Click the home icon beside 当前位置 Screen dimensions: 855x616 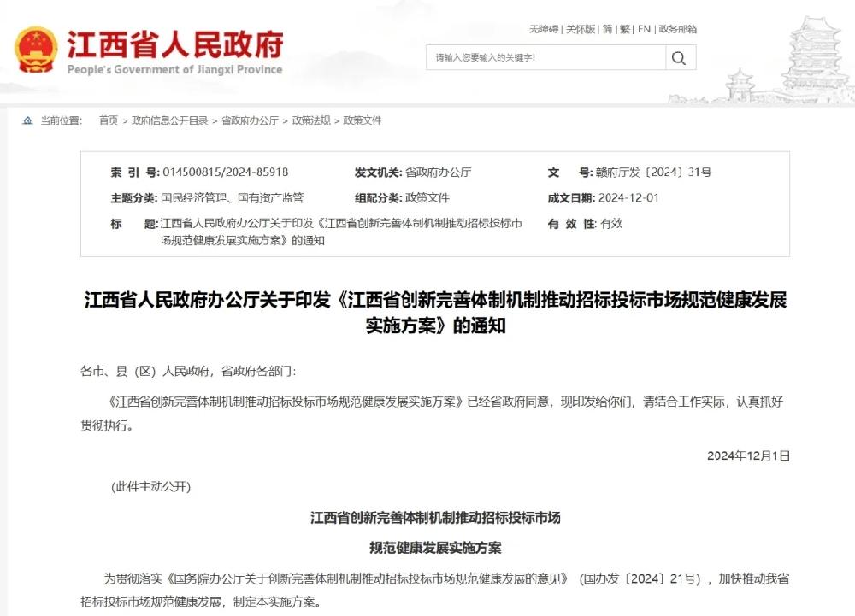tap(27, 120)
